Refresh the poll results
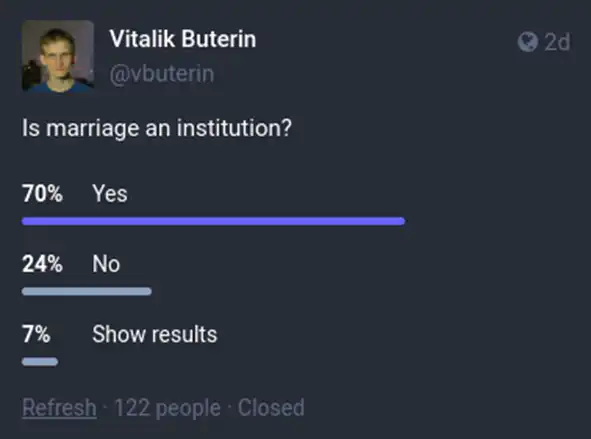 [59, 407]
